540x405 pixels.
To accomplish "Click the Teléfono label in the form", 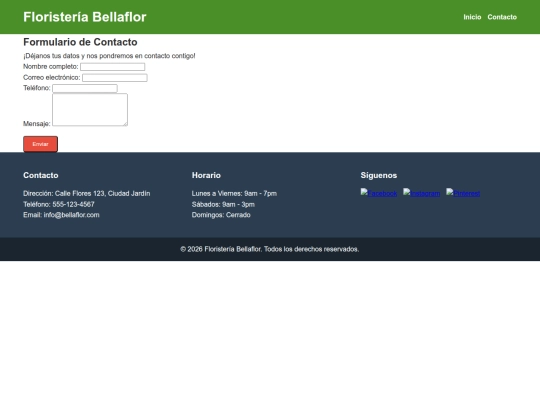I will [x=37, y=88].
